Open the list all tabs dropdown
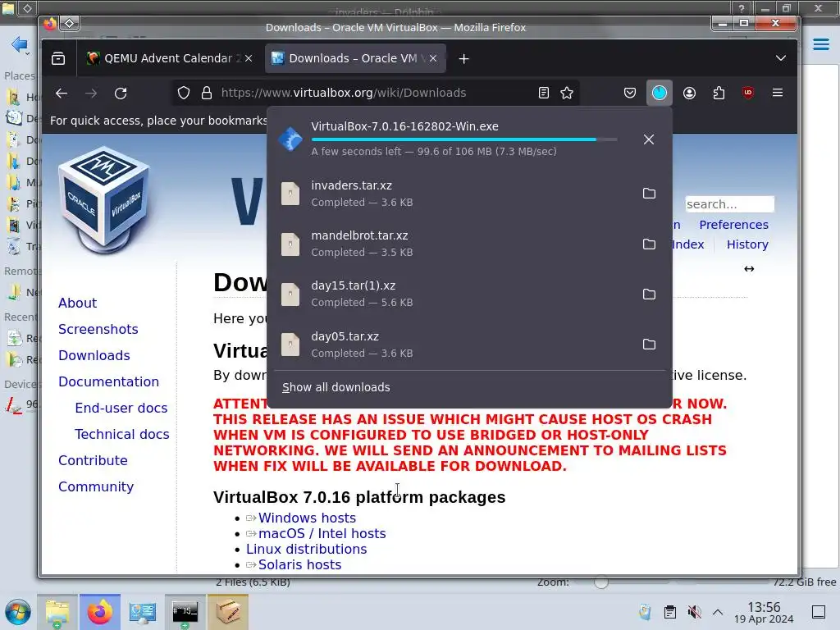The height and width of the screenshot is (630, 840). click(x=781, y=58)
